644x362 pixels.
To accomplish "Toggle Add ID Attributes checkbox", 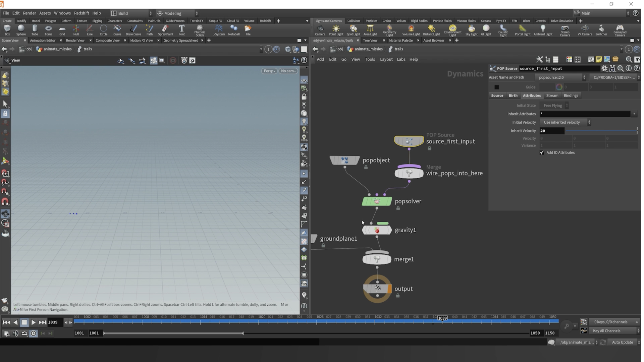I will click(542, 153).
